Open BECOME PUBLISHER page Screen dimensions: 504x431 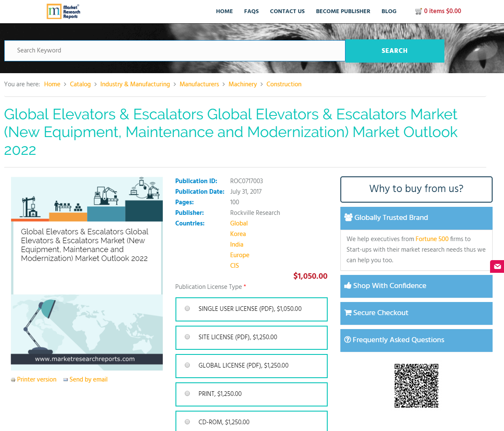343,11
